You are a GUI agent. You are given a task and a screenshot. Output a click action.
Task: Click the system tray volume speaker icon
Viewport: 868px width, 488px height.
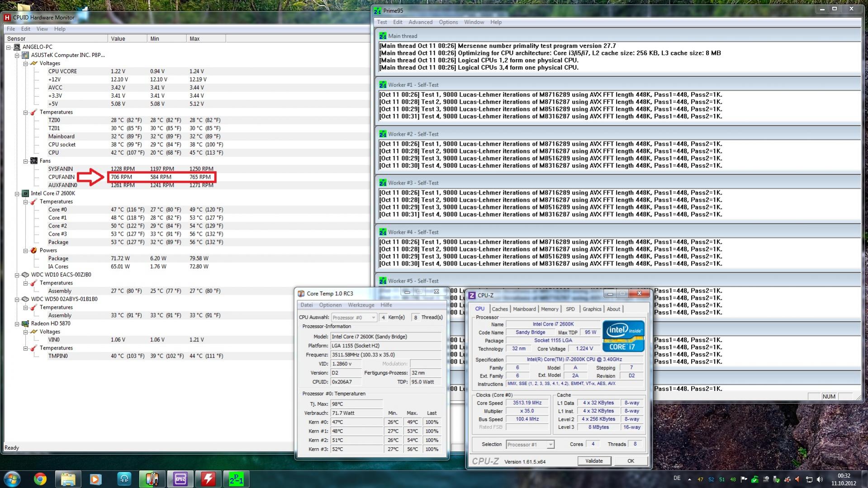820,479
